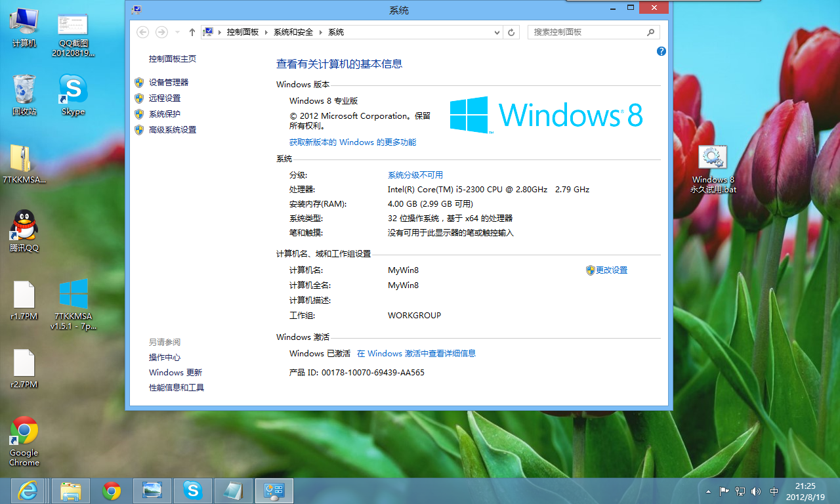Open 性能信息和工具 link
This screenshot has height=504, width=840.
click(177, 387)
